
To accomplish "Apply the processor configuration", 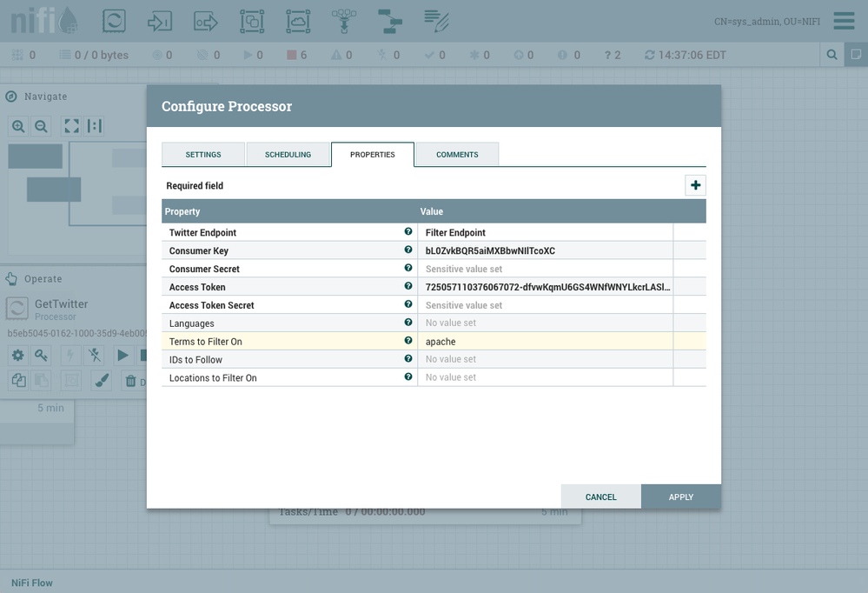I will pyautogui.click(x=681, y=496).
